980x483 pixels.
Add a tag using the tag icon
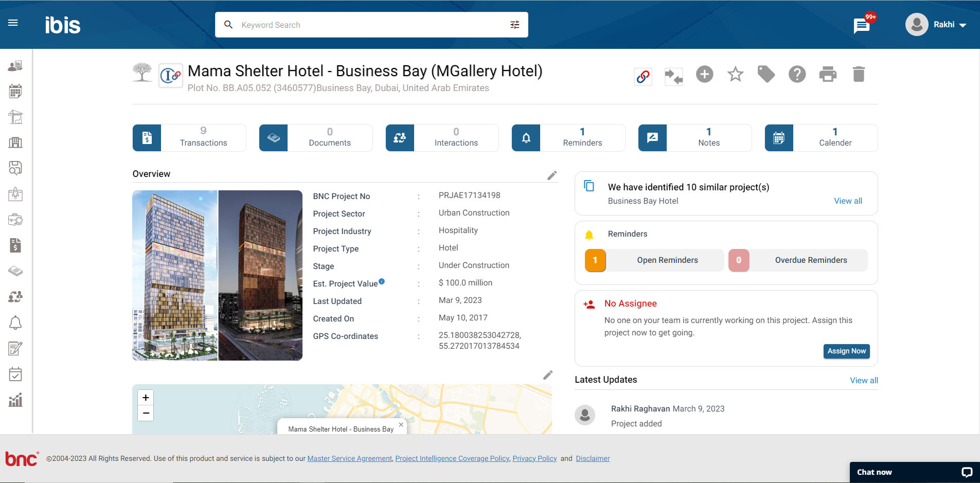[766, 74]
